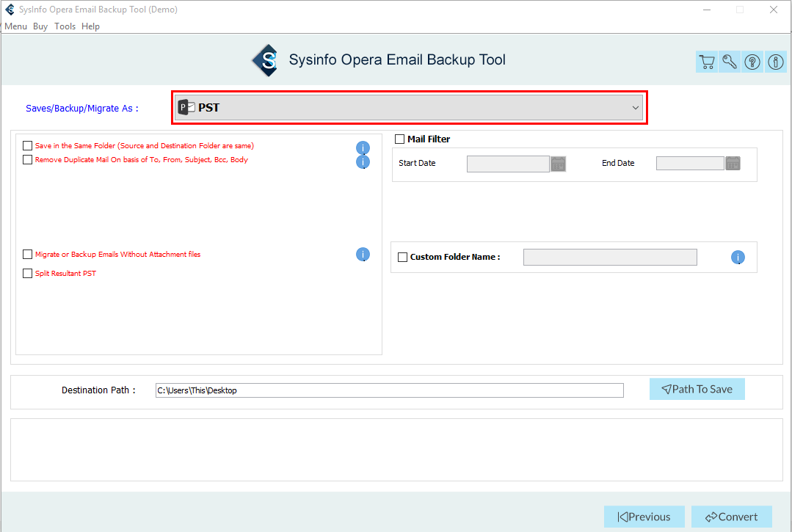Enable Save in the Same Folder checkbox
The width and height of the screenshot is (792, 532).
coord(28,146)
